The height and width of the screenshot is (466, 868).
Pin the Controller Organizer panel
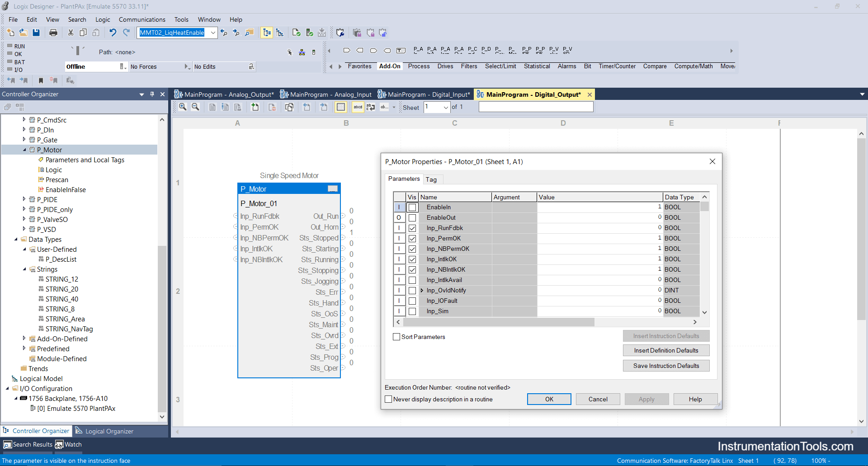coord(152,94)
